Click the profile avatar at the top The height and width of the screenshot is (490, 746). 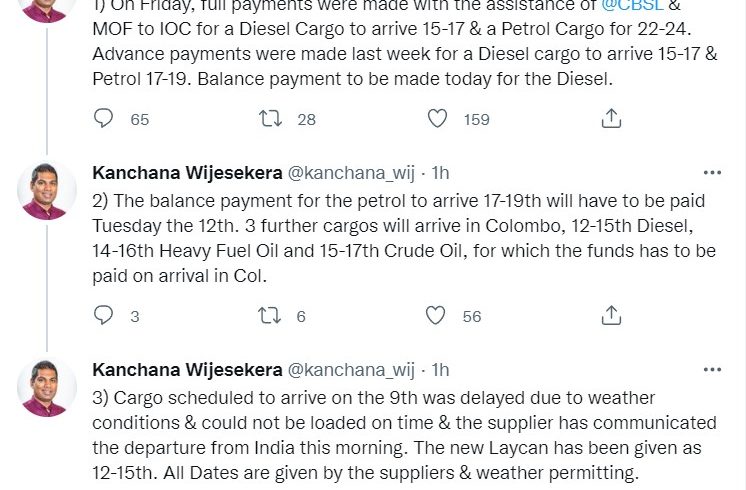(x=47, y=8)
